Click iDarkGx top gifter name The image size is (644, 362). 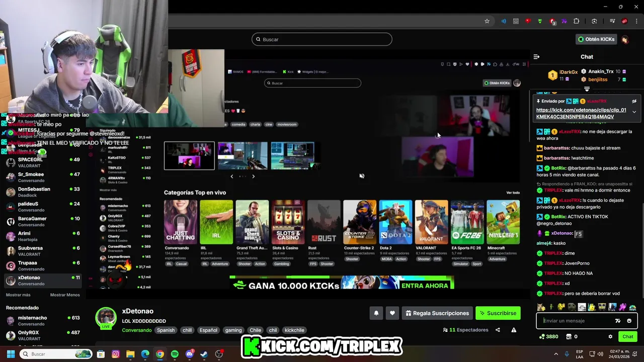[x=569, y=72]
